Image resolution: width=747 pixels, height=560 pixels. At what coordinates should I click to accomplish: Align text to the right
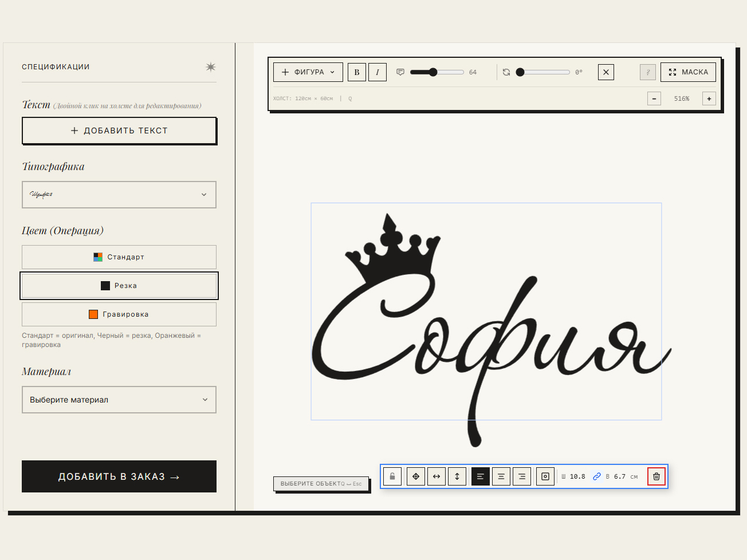point(522,476)
